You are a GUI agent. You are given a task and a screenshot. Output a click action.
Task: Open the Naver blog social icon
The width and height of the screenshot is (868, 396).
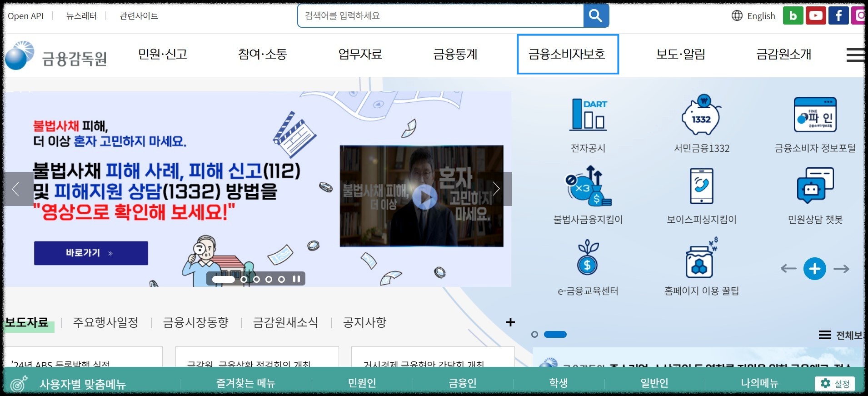tap(793, 16)
